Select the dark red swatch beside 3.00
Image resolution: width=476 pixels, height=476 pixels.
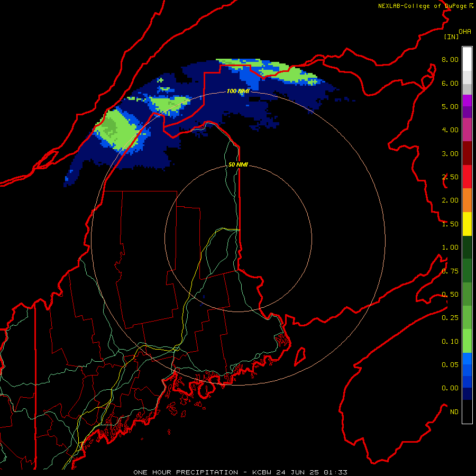467,153
